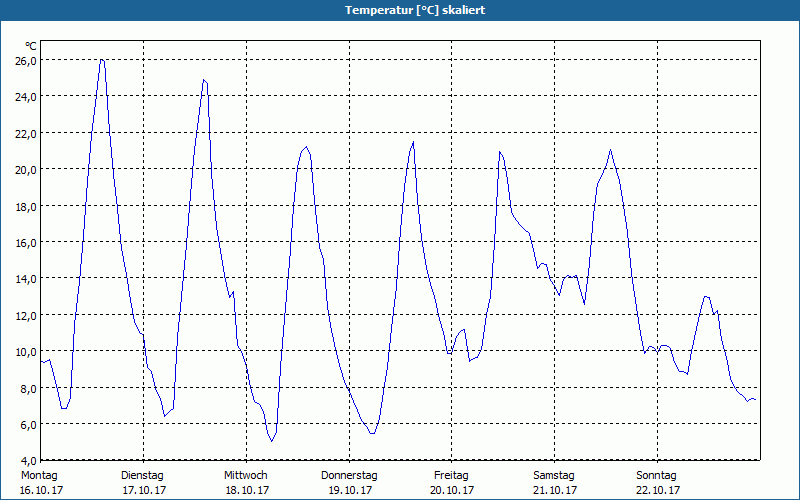Click the 18,0 y-axis value
This screenshot has height=500, width=800.
[x=27, y=206]
